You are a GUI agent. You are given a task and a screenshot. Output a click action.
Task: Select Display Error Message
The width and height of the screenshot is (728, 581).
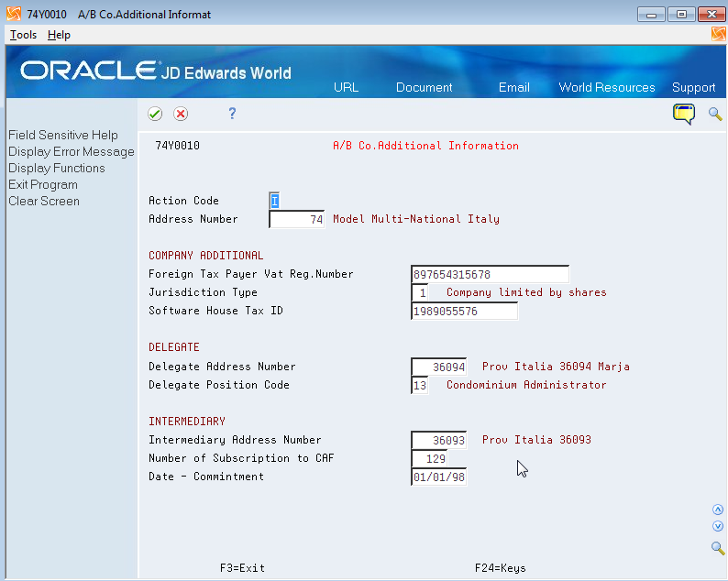(x=72, y=152)
